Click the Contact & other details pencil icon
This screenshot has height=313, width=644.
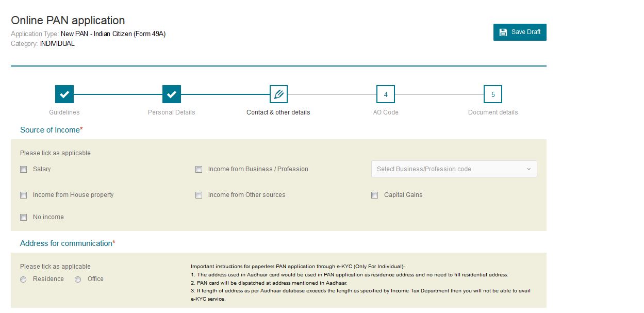[x=278, y=94]
